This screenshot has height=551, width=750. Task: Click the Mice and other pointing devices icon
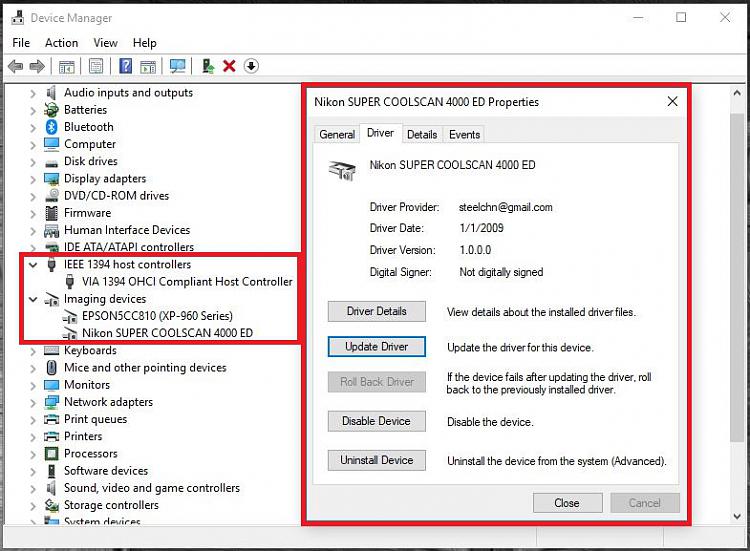point(52,367)
